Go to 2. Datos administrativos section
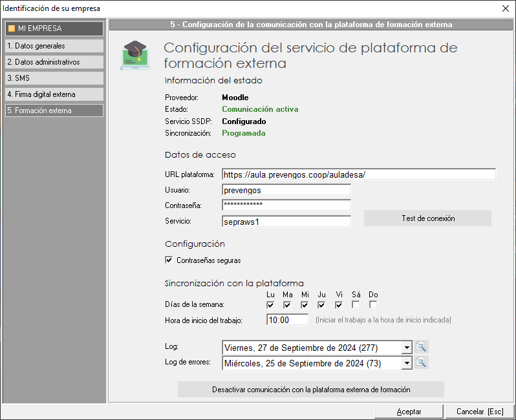Screen dimensions: 516x420 pos(53,62)
